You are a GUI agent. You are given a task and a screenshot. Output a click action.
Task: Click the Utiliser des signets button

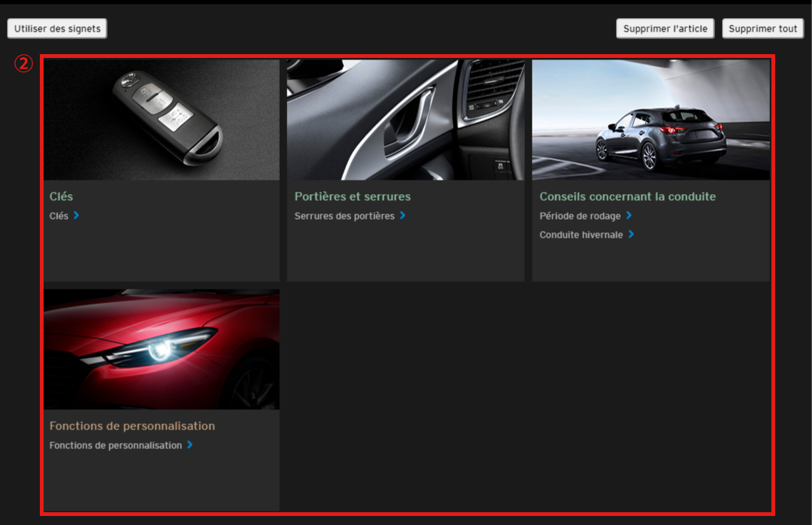coord(57,29)
